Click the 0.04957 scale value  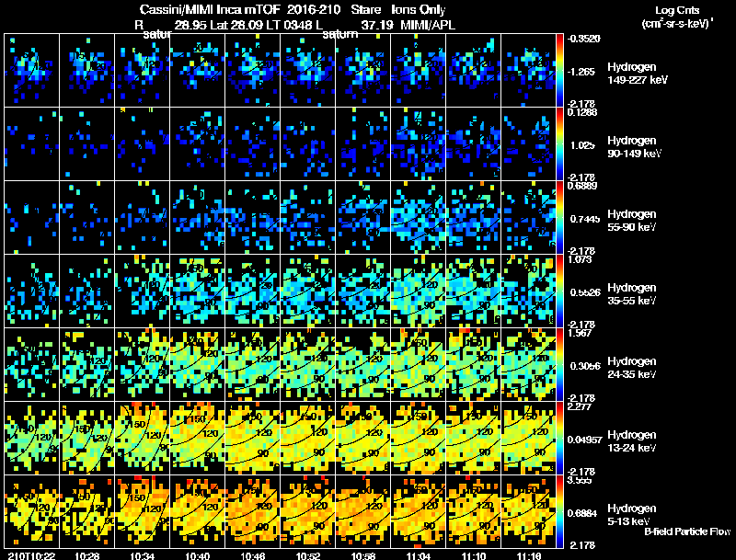(x=584, y=440)
